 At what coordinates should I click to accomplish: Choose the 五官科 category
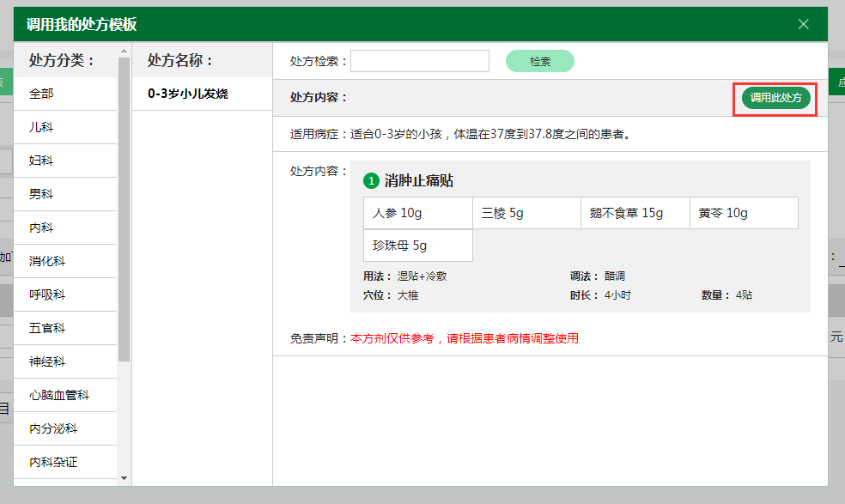pos(65,328)
